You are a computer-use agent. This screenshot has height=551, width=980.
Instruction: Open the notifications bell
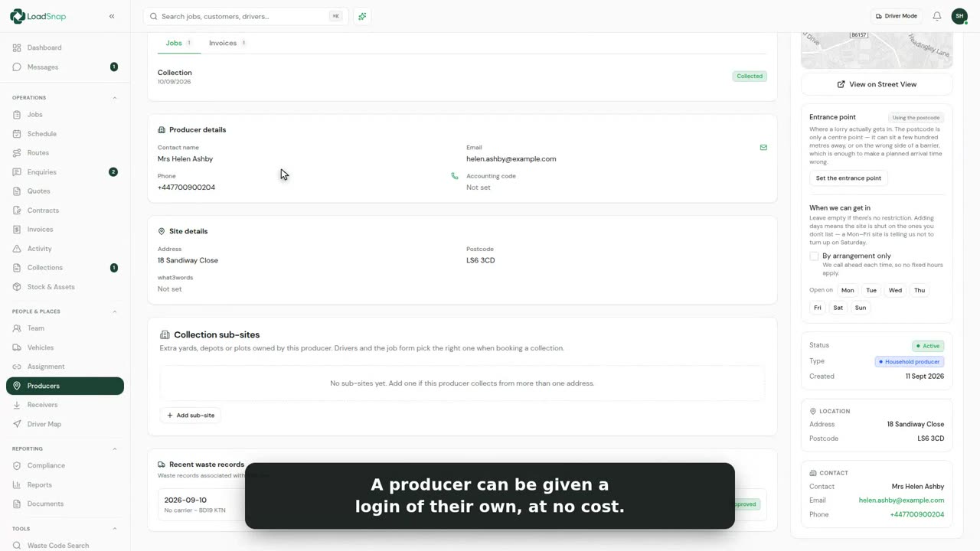[936, 16]
